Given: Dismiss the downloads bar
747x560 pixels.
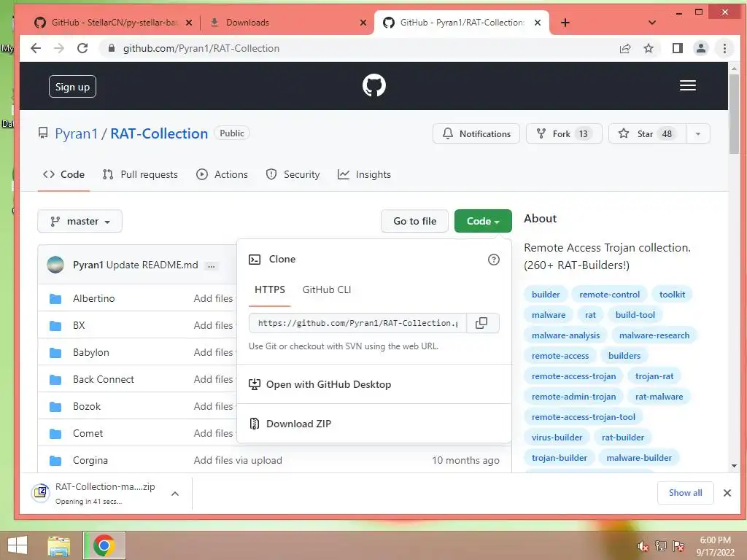Looking at the screenshot, I should [x=727, y=493].
